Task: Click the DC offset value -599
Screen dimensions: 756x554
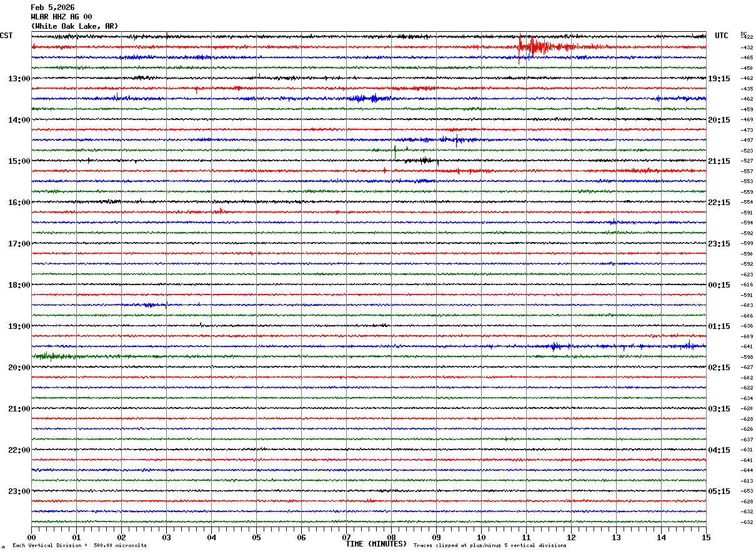Action: click(x=747, y=244)
